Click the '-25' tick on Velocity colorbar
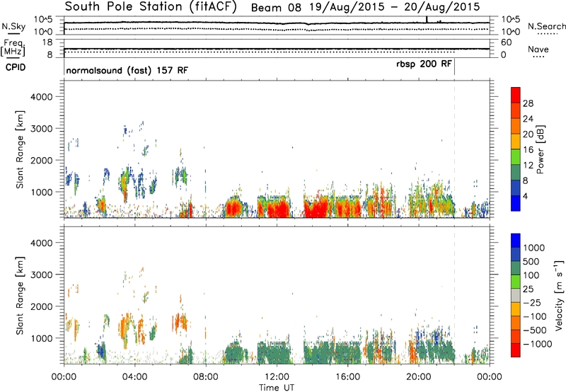 [x=532, y=303]
